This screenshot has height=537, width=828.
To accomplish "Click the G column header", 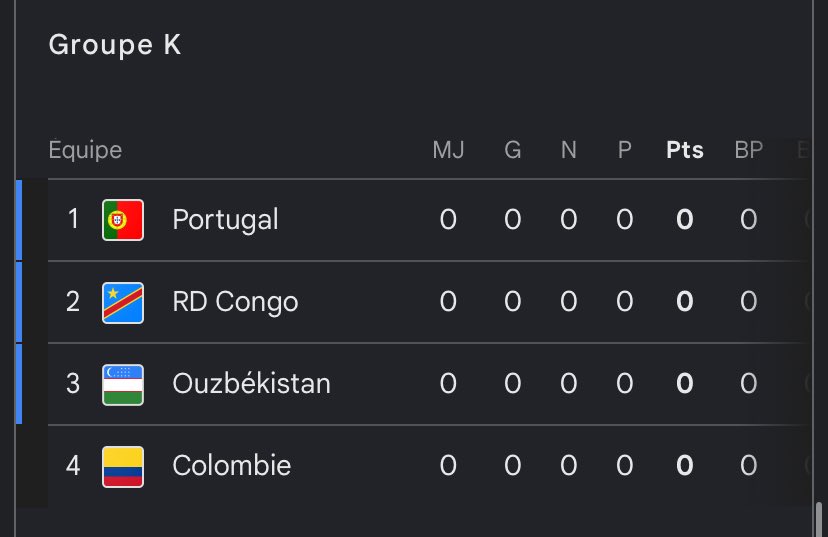I will [513, 150].
